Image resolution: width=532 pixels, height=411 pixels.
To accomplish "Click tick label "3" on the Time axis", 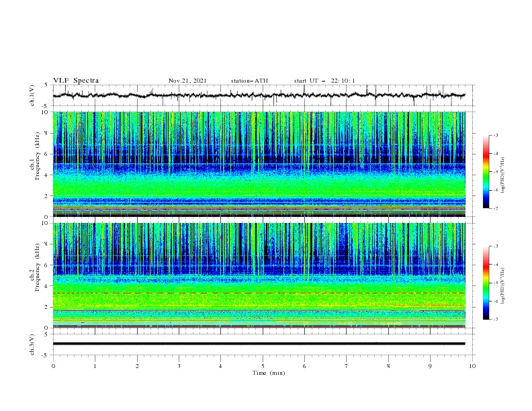I will [179, 366].
